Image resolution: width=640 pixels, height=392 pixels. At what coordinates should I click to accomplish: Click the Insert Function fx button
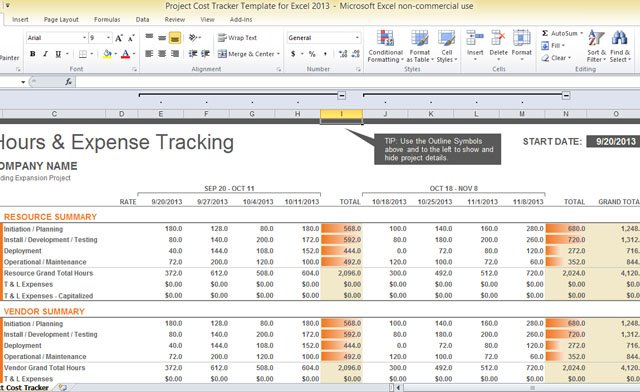69,82
